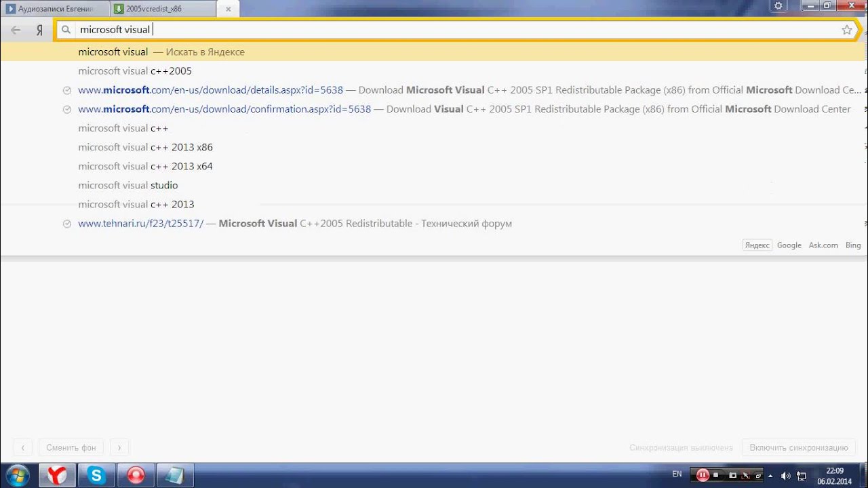The height and width of the screenshot is (488, 868).
Task: Pause recording with red pause button
Action: 703,475
